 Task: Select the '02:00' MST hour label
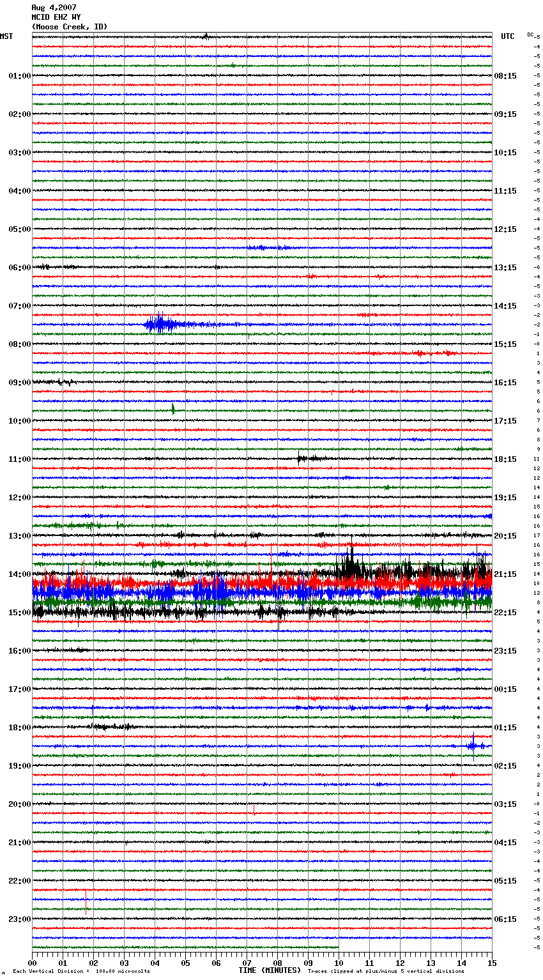click(19, 114)
